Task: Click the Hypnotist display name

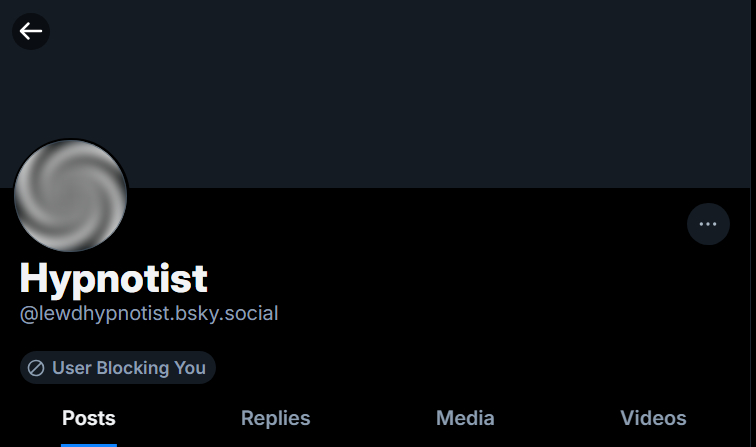Action: 113,277
